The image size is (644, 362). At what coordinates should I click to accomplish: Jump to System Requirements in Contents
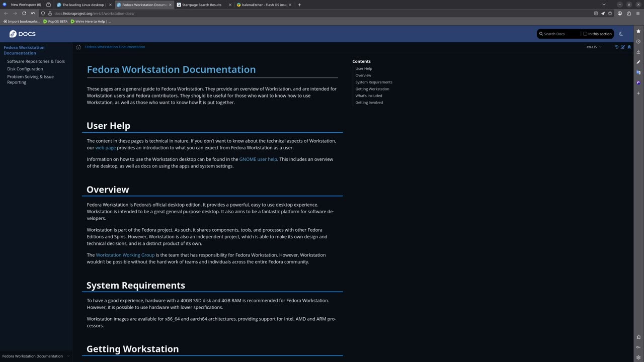pos(374,82)
